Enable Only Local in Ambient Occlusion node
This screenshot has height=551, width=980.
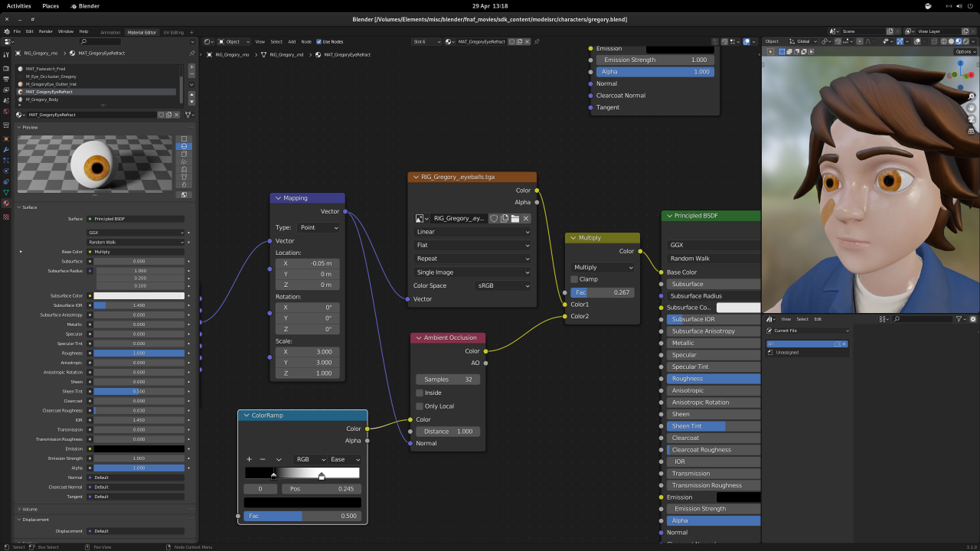pyautogui.click(x=420, y=406)
